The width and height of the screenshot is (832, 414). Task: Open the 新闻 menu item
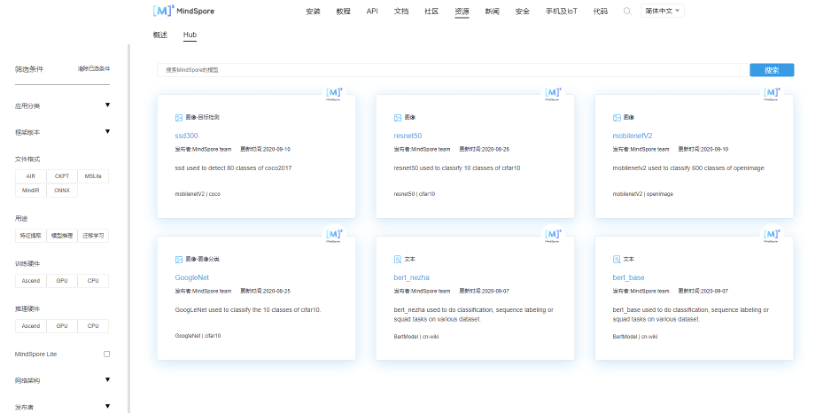[x=492, y=11]
